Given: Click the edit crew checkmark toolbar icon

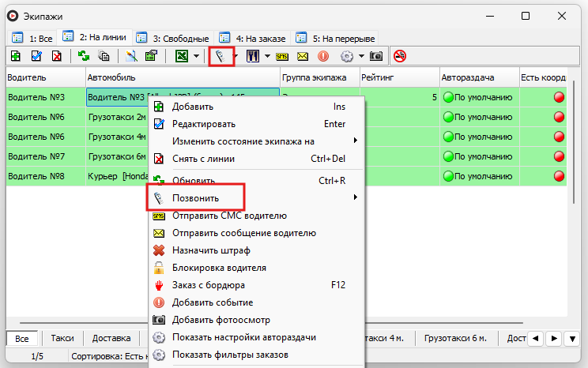Looking at the screenshot, I should (x=36, y=56).
